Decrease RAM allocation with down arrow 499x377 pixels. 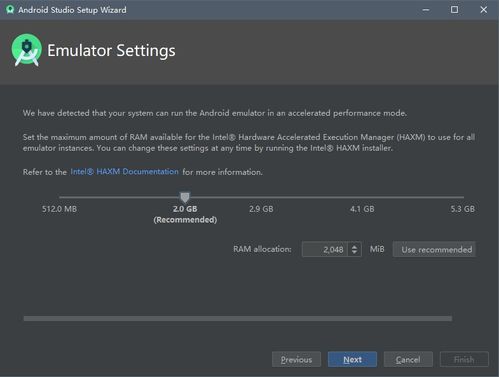point(354,252)
